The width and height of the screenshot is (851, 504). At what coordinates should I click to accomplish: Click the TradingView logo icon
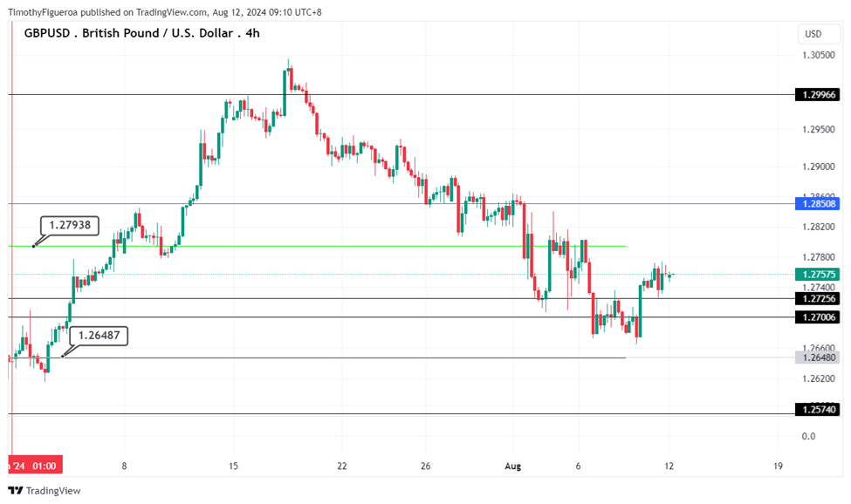click(16, 490)
